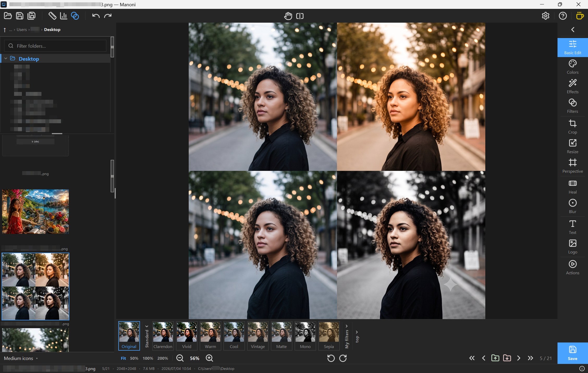Select the ruler measure tool icon

click(x=52, y=16)
